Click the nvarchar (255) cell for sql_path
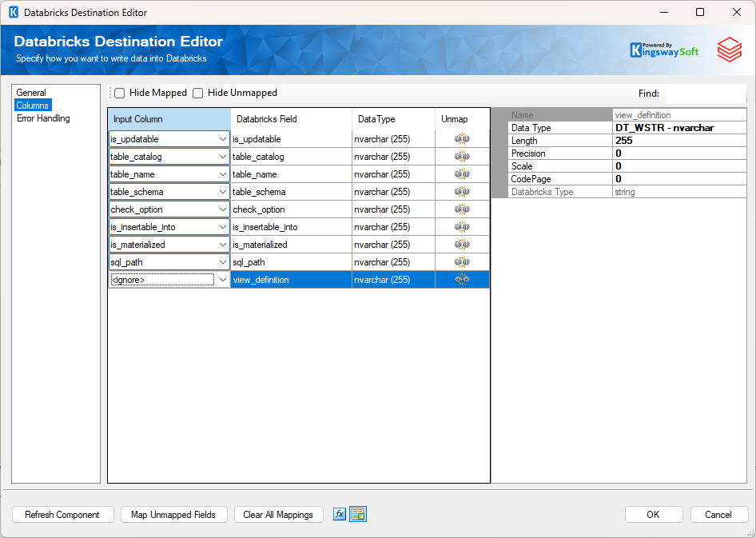The width and height of the screenshot is (756, 538). (393, 262)
